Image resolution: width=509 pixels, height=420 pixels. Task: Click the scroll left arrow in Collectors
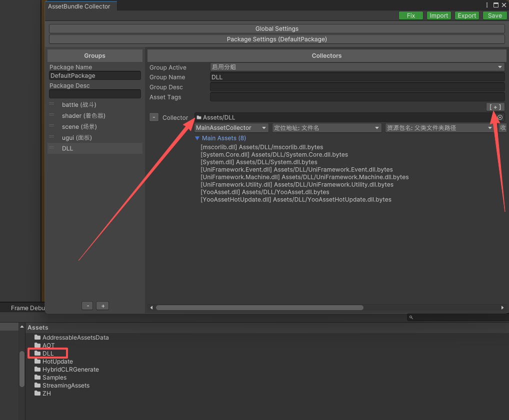tap(151, 308)
